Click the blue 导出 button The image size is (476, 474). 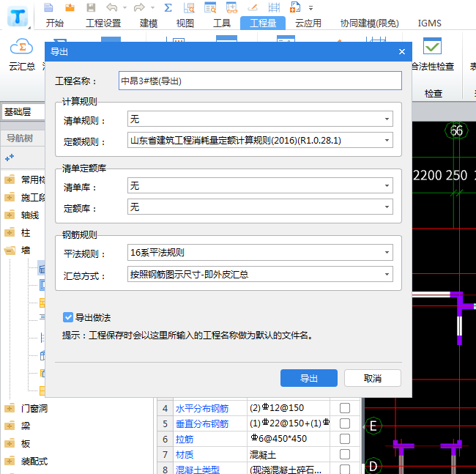coord(309,378)
